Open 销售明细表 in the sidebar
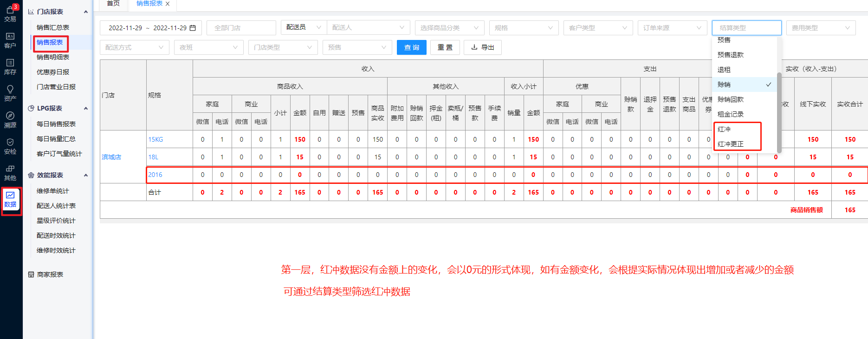The image size is (868, 339). (x=53, y=57)
